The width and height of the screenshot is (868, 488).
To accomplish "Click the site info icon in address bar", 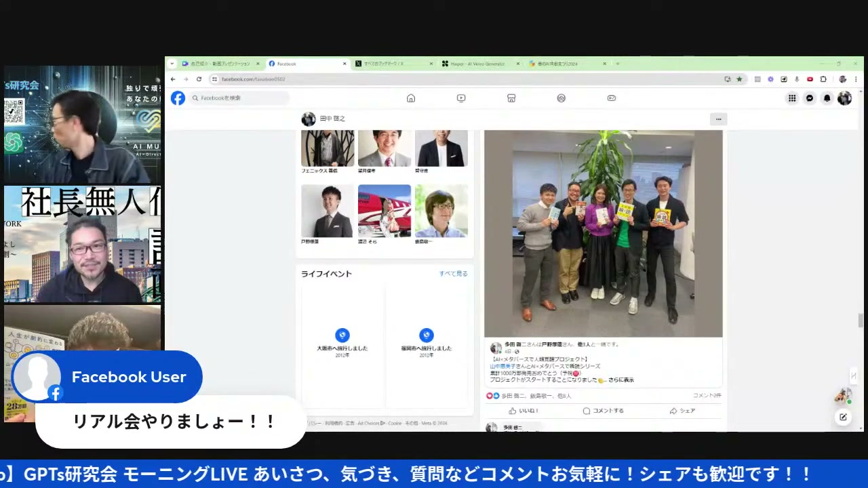I will 214,79.
